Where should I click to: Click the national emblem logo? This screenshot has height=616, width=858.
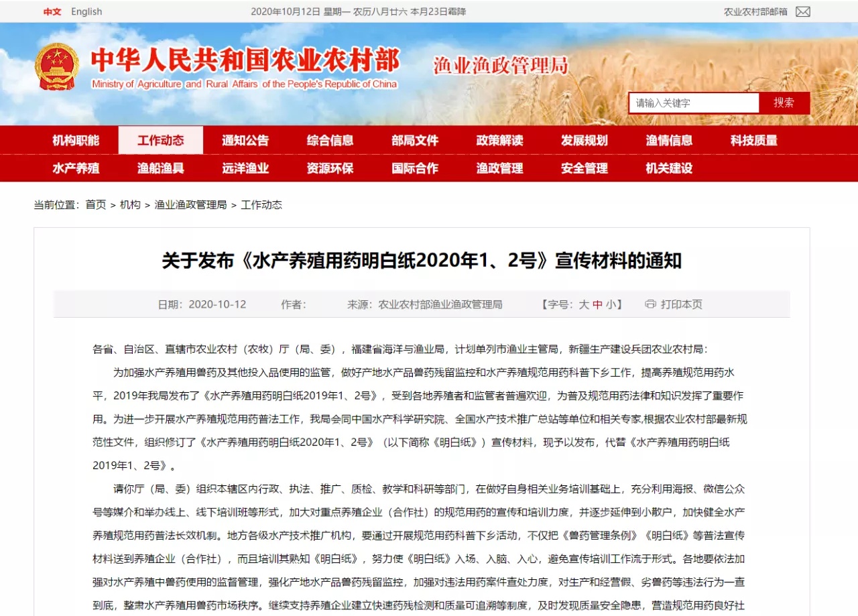click(x=57, y=66)
